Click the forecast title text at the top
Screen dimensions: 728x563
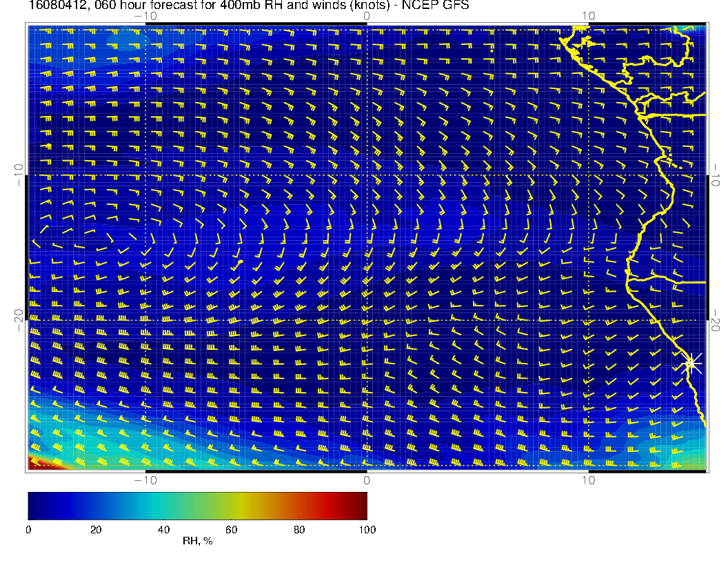[248, 6]
